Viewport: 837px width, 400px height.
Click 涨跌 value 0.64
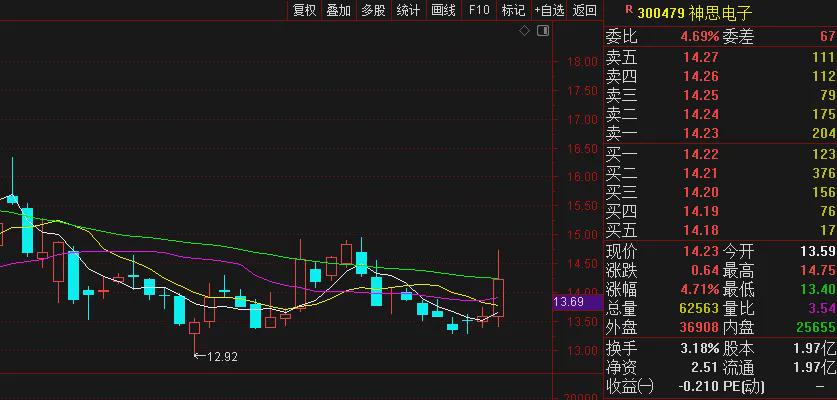pyautogui.click(x=705, y=270)
